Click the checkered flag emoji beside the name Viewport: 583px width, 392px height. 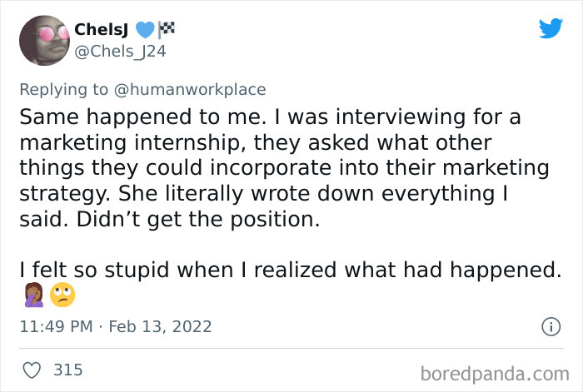click(x=167, y=28)
